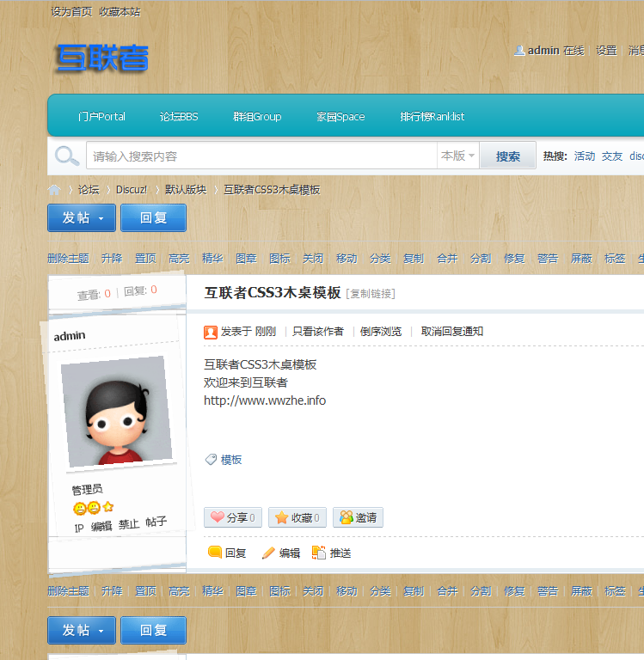The image size is (644, 660).
Task: Open the 排行榜Ranklist nav tab
Action: point(432,116)
